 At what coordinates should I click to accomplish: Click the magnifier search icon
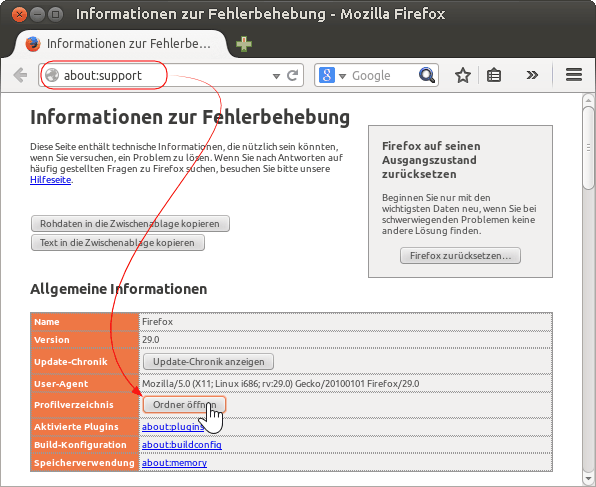427,75
